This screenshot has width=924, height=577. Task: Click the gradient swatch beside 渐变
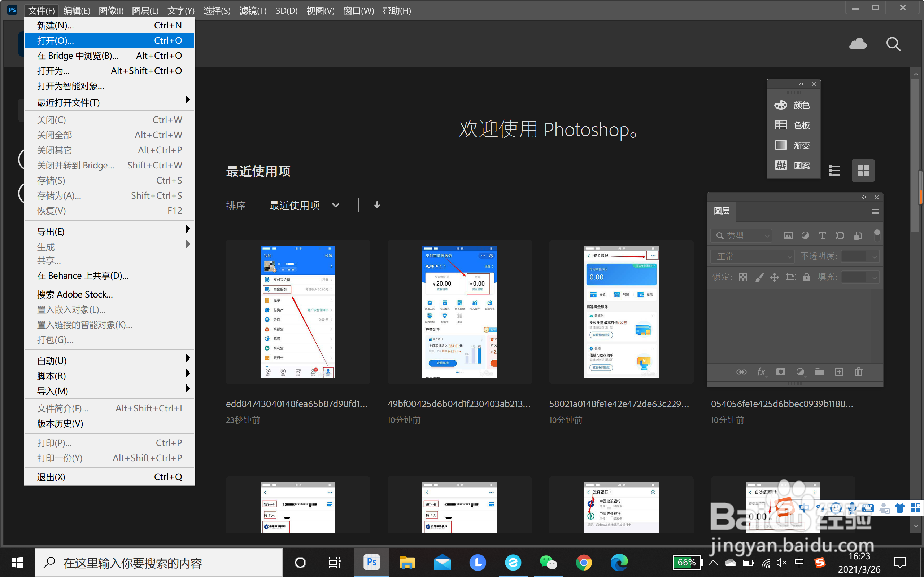pos(781,145)
